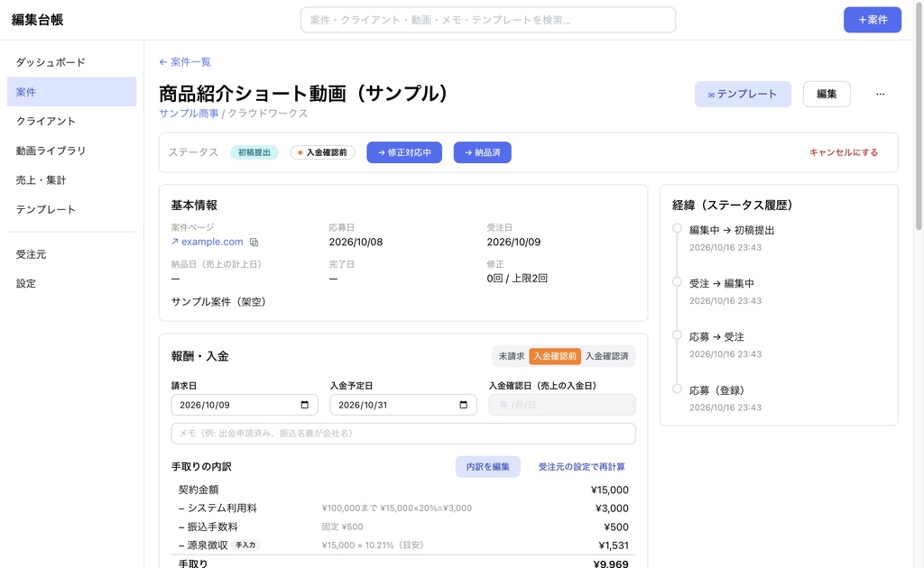This screenshot has width=924, height=568.
Task: Open テンプレート in the sidebar
Action: (72, 209)
